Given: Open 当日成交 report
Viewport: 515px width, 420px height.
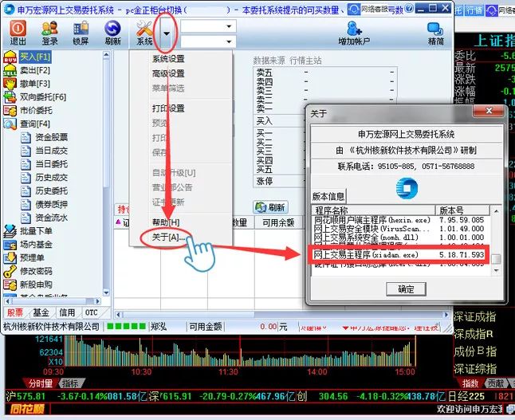Looking at the screenshot, I should [x=51, y=151].
